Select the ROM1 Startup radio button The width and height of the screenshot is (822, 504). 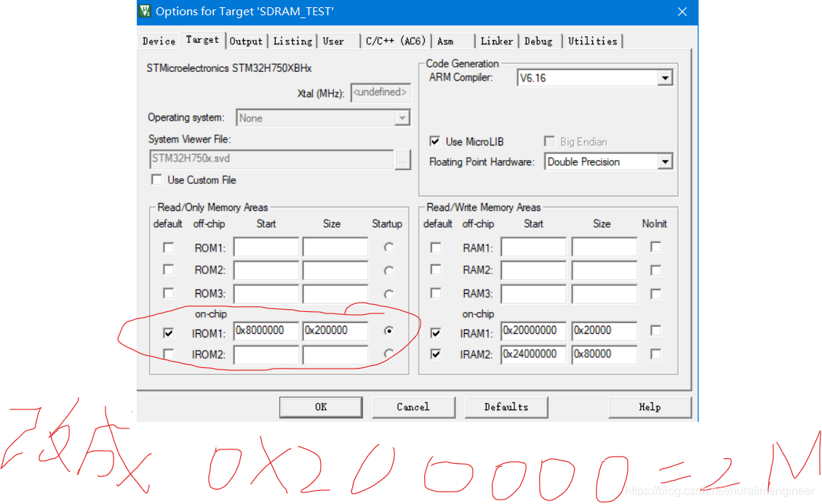click(388, 247)
